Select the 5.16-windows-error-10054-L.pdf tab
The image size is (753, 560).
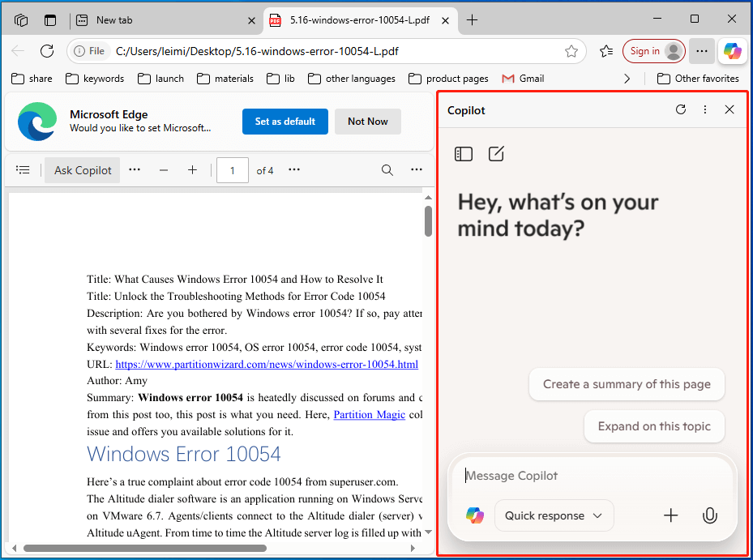coord(360,20)
